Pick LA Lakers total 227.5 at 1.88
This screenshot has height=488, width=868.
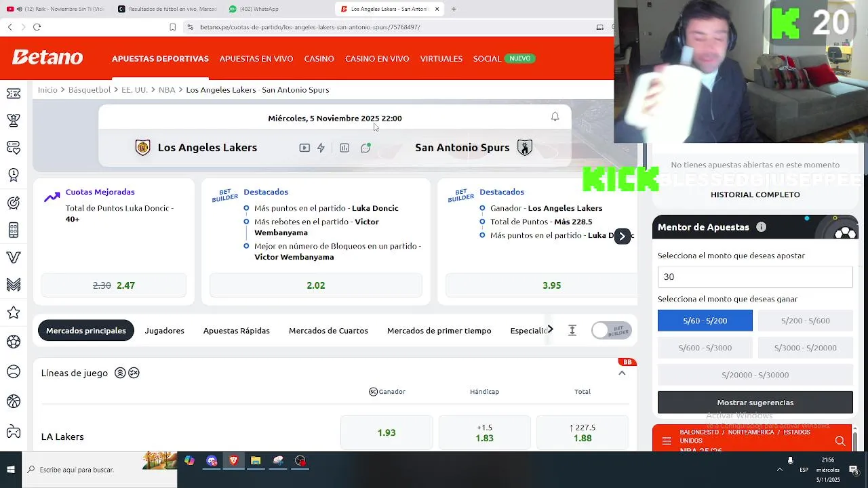point(583,432)
